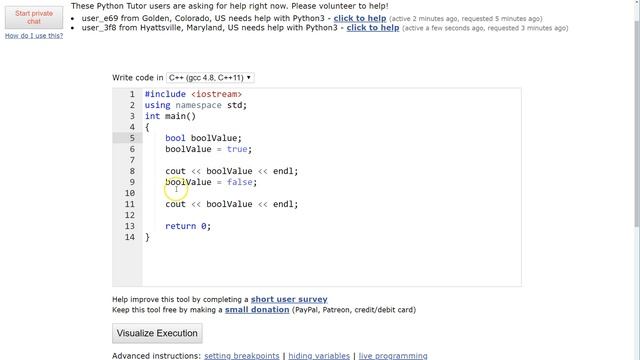Click the Visualize Execution button
640x360 pixels.
tap(157, 333)
